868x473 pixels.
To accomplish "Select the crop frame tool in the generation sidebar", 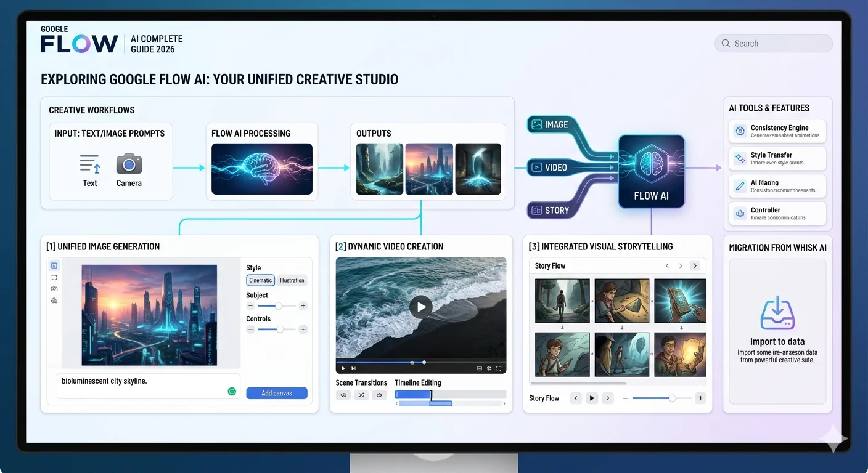I will pos(54,277).
